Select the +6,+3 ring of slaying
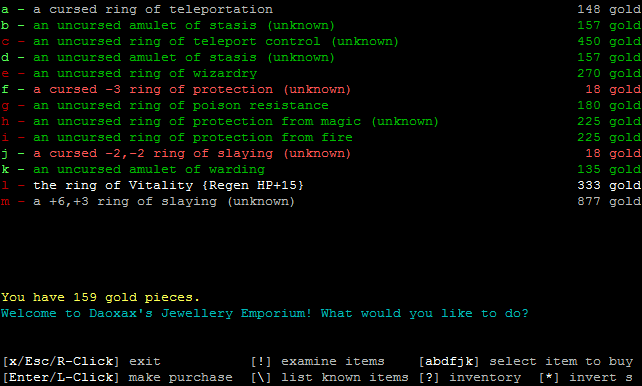Screen dimensions: 642x386 321,201
